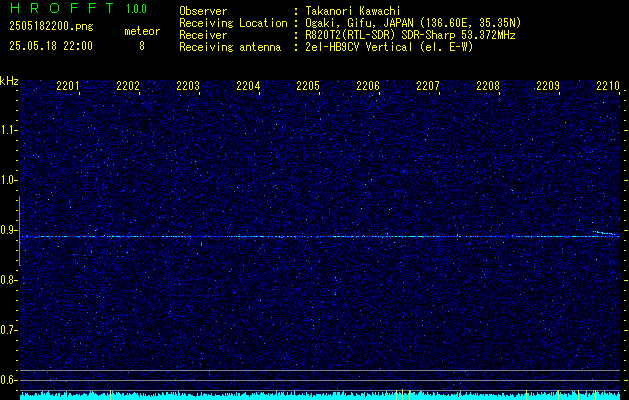
Task: Select antenna text 2el-HB9CV Vertical
Action: pyautogui.click(x=359, y=47)
